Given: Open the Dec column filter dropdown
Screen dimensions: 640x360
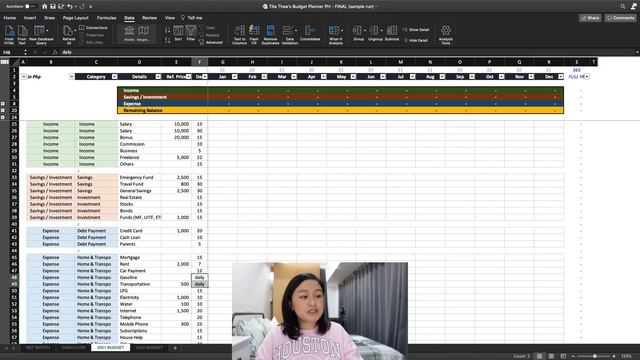Looking at the screenshot, I should 561,77.
